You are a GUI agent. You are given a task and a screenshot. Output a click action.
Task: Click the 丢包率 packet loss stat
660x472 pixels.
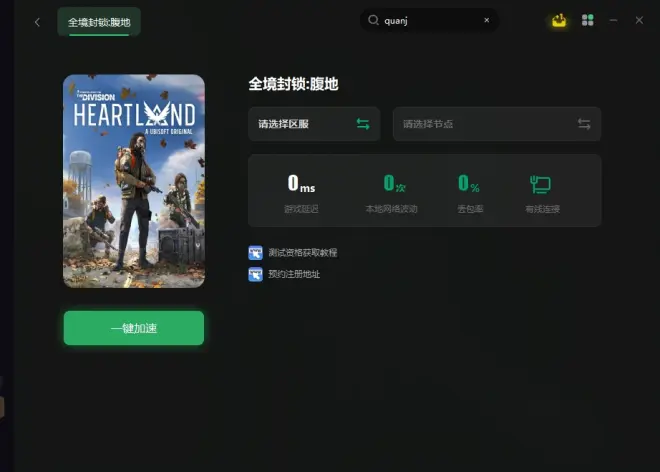(x=470, y=194)
